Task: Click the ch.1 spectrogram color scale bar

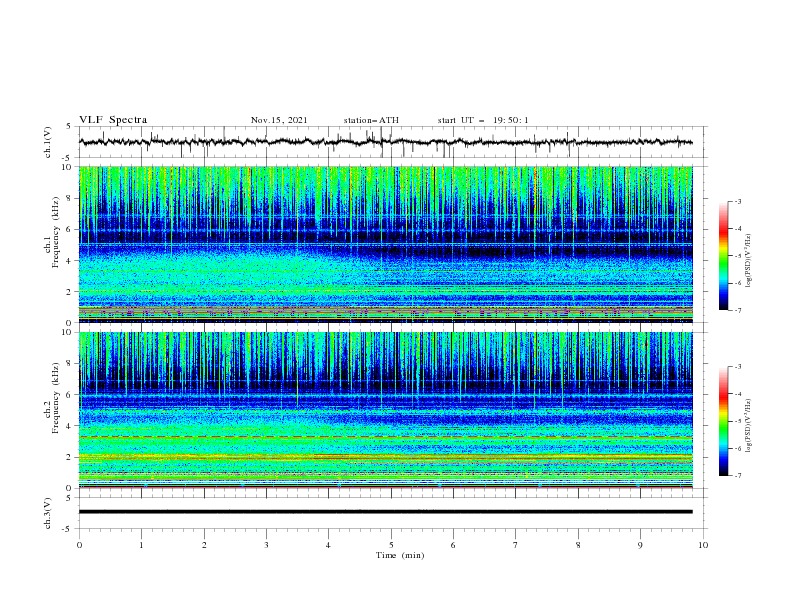Action: pos(723,256)
